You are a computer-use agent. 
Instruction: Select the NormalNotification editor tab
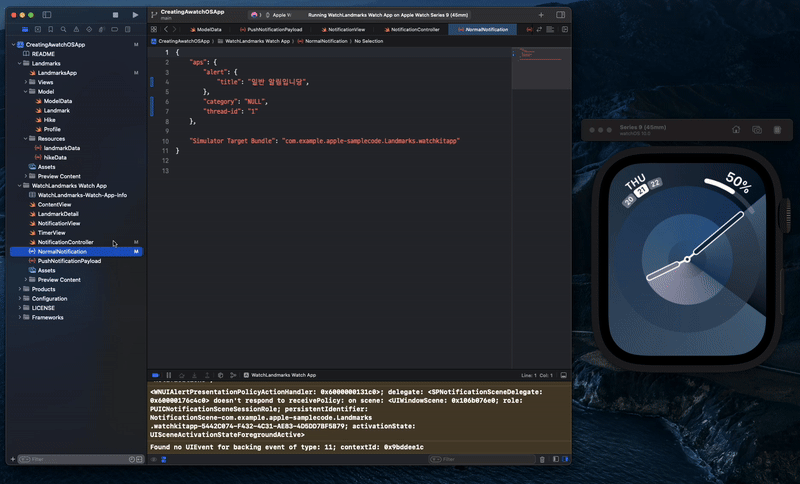point(483,30)
